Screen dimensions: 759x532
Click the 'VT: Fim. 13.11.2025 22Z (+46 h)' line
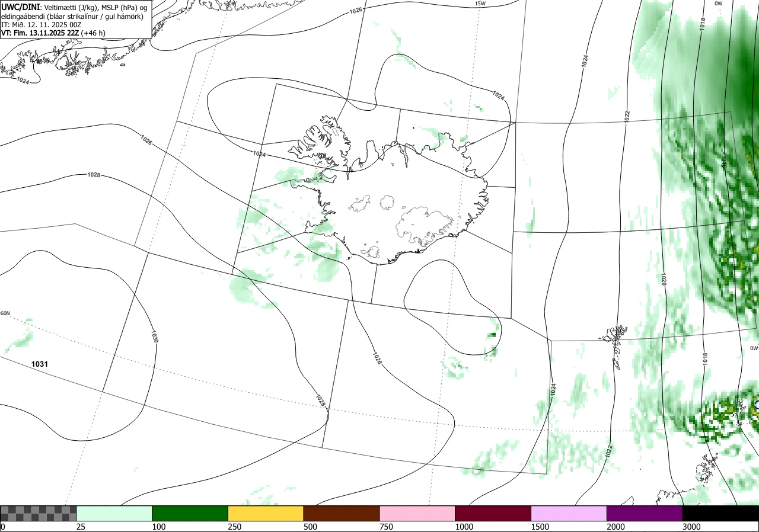click(x=53, y=33)
